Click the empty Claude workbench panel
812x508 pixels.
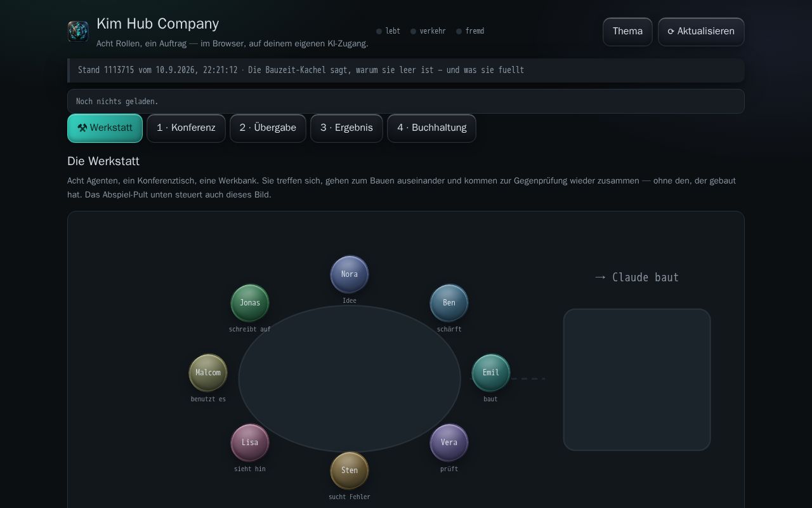pos(637,380)
